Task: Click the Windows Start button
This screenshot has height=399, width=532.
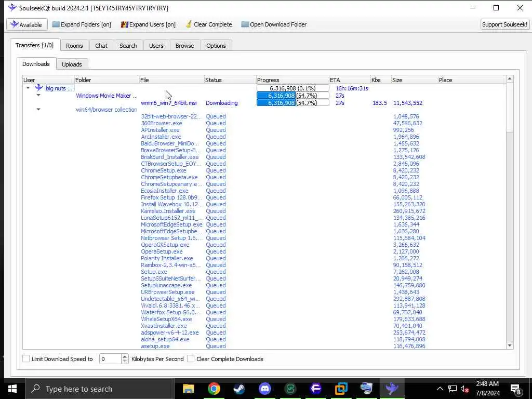Action: (12, 389)
